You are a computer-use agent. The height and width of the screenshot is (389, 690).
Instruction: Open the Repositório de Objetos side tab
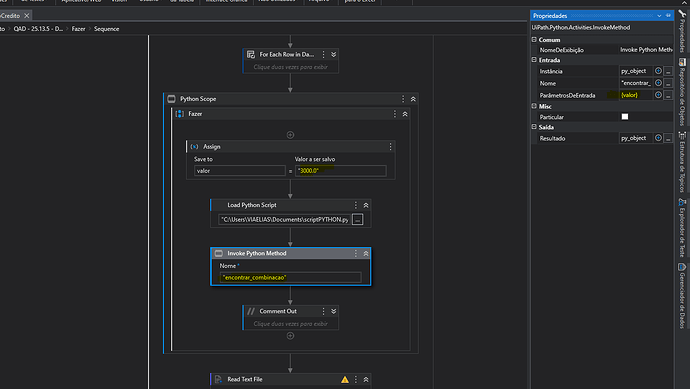pos(682,92)
